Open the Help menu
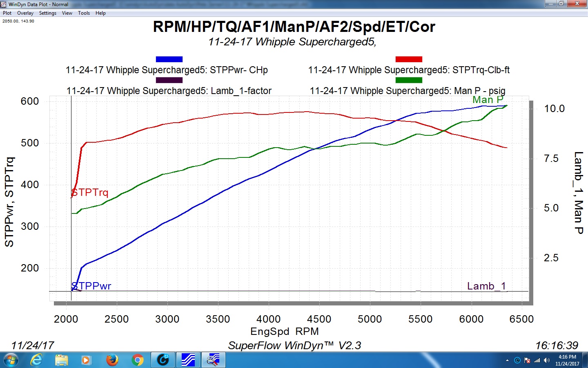The width and height of the screenshot is (588, 368). click(x=100, y=13)
